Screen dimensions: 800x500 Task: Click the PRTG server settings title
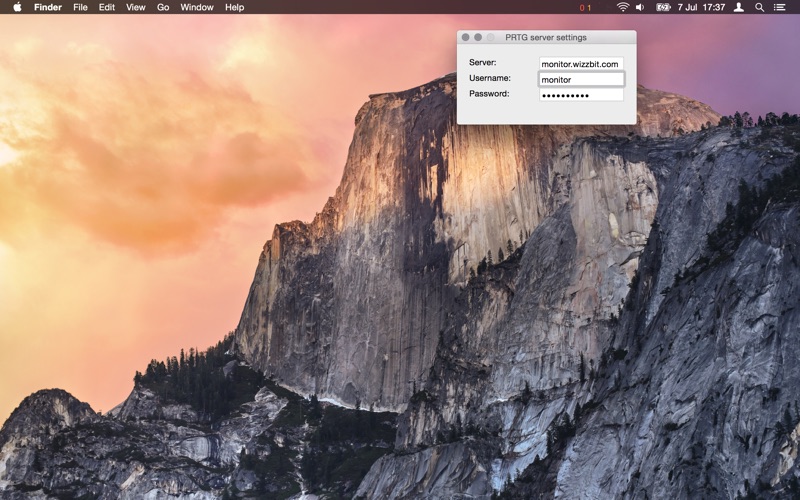point(546,37)
